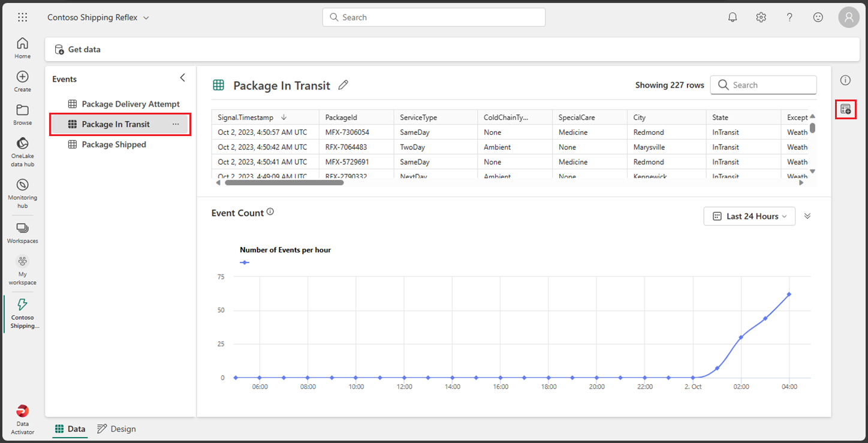This screenshot has width=868, height=443.
Task: Open OneLake data hub
Action: click(22, 152)
